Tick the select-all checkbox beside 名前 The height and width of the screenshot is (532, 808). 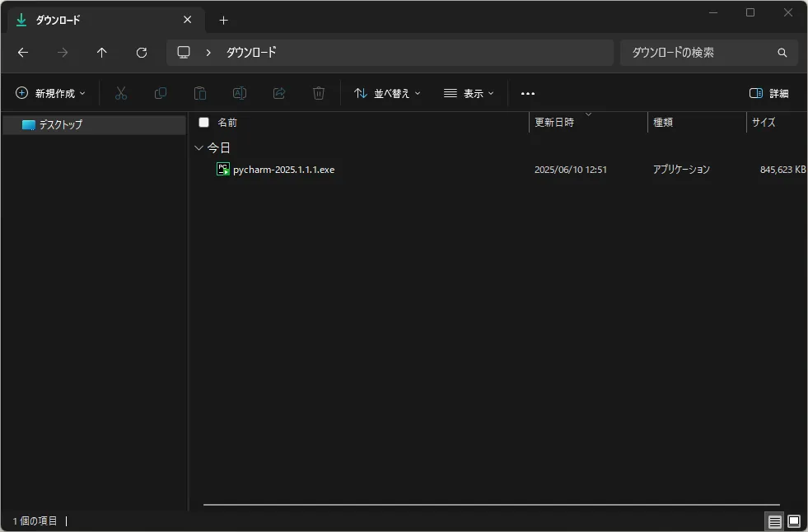[204, 123]
